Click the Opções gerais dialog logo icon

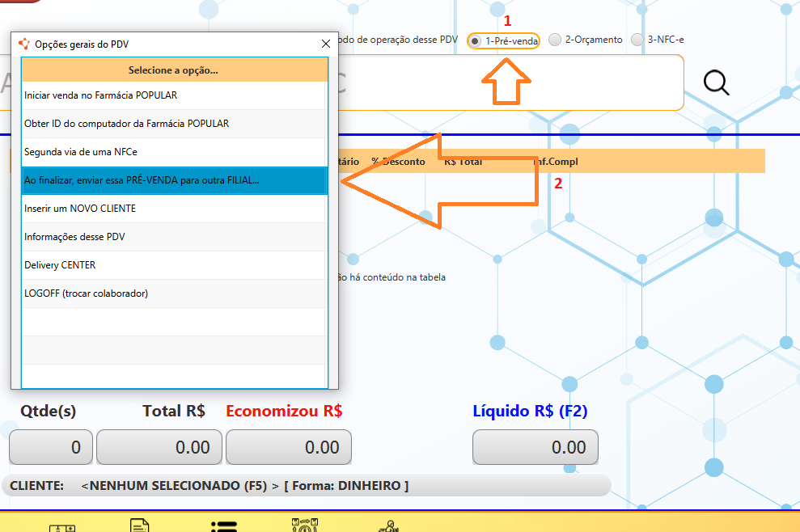pyautogui.click(x=24, y=44)
